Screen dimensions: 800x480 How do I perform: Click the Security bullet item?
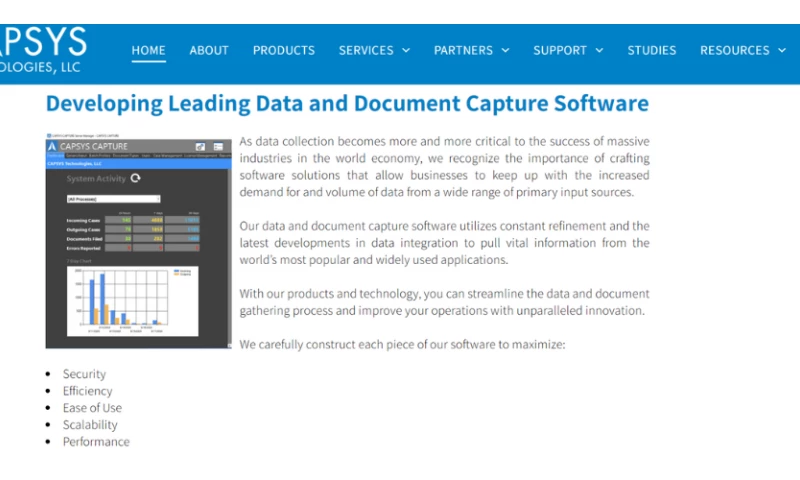pos(84,374)
